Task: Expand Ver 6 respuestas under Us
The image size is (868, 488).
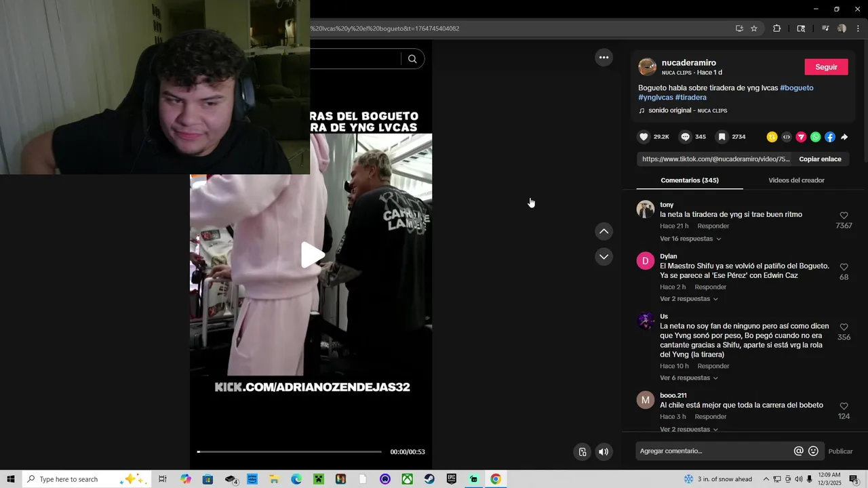Action: tap(689, 378)
